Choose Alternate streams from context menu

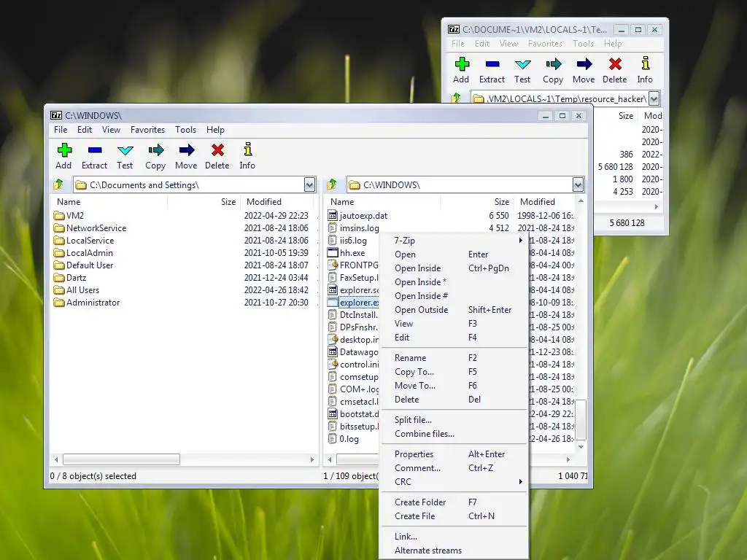pos(427,550)
